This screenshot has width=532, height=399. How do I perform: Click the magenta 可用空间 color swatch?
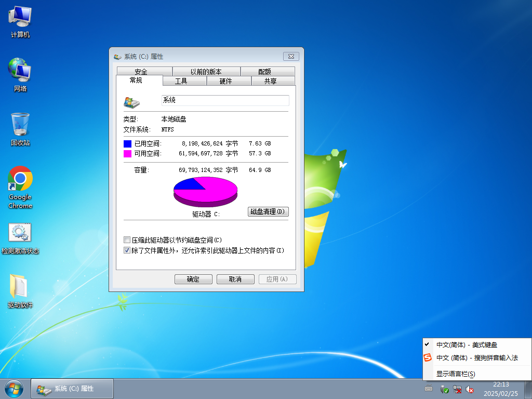coord(128,154)
